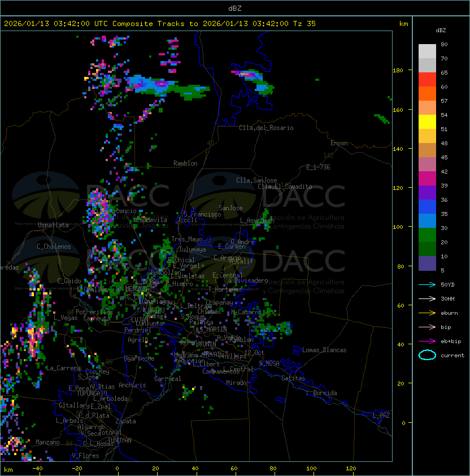The image size is (470, 476).
Task: Click the 'Lomas_Blancas' map label
Action: 324,350
